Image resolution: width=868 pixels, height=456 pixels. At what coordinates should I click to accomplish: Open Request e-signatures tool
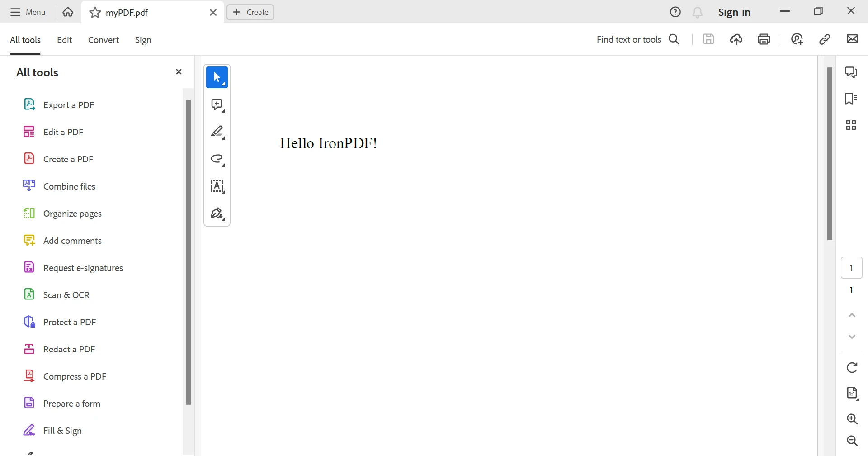[x=73, y=268]
